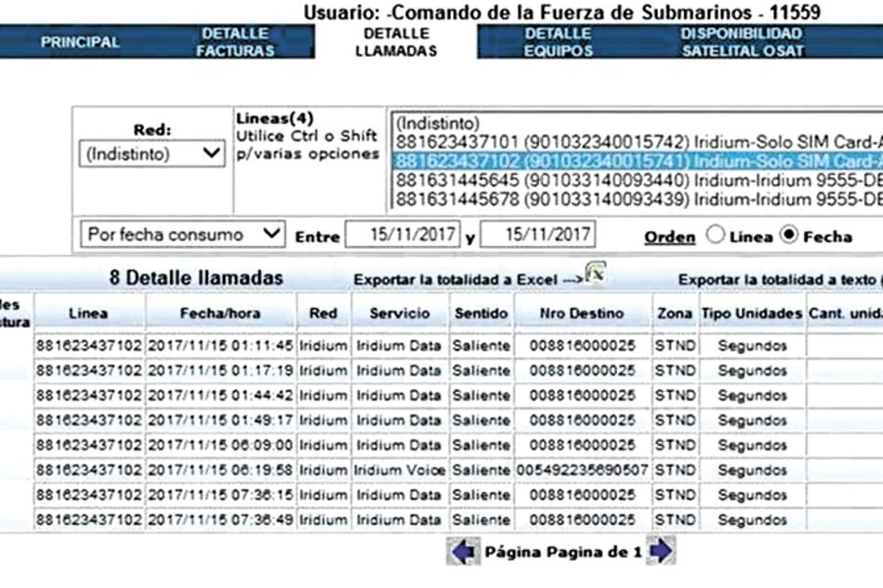Open the Principal tab

pyautogui.click(x=80, y=42)
